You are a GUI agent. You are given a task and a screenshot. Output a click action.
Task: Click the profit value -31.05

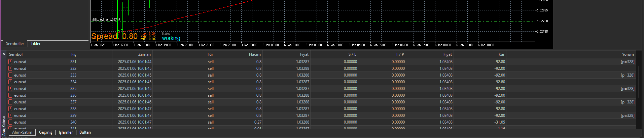[500, 122]
